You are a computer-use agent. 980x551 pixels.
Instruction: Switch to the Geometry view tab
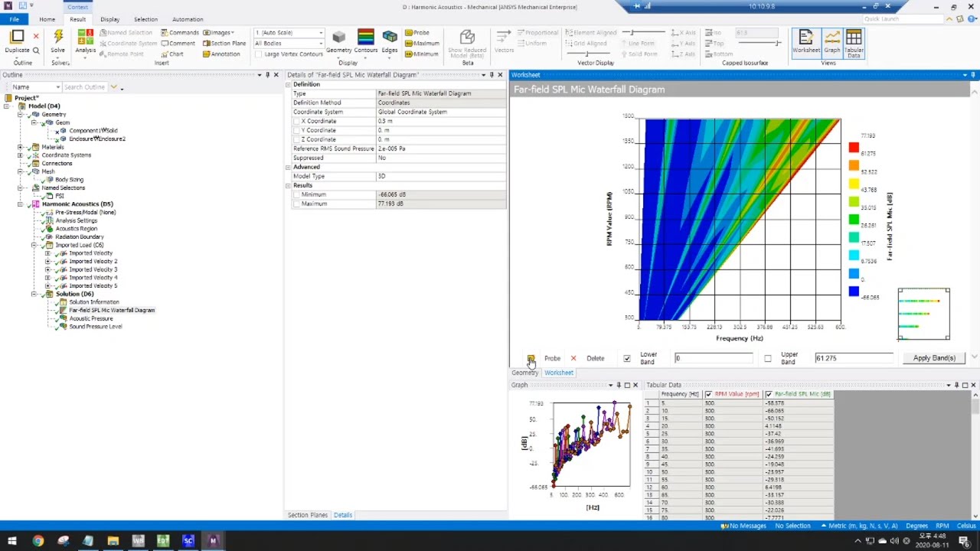524,373
